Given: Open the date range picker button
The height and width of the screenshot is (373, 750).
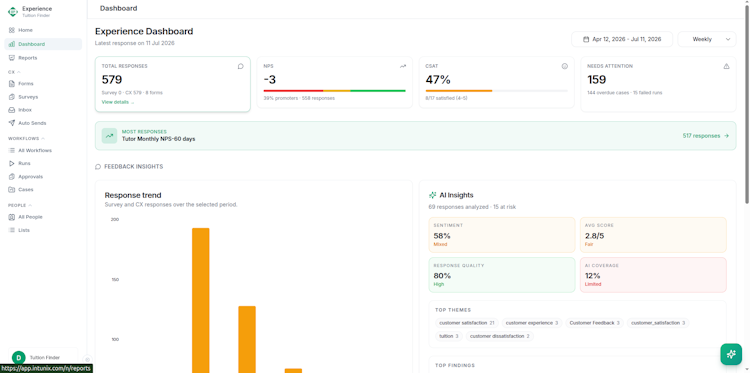Looking at the screenshot, I should [x=622, y=39].
